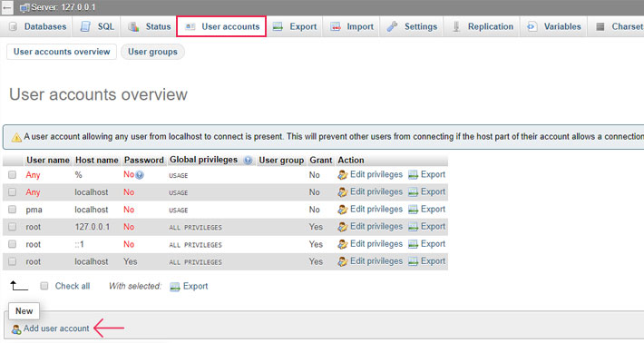Open the SQL tab

(97, 26)
